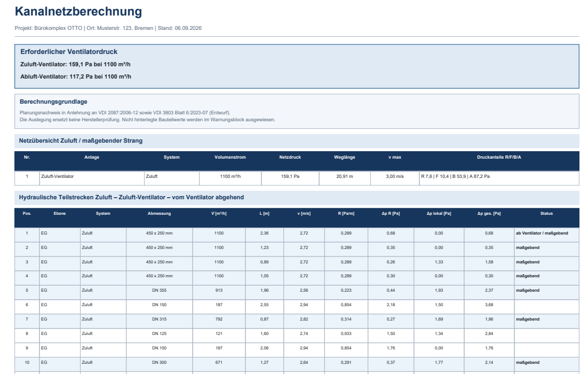Click the R [Pa/m] column header
588x374 pixels.
(x=346, y=213)
